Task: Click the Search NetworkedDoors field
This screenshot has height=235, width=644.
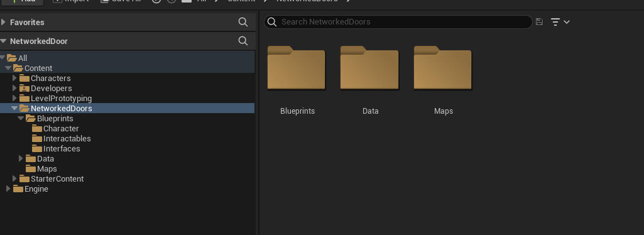Action: pyautogui.click(x=398, y=22)
